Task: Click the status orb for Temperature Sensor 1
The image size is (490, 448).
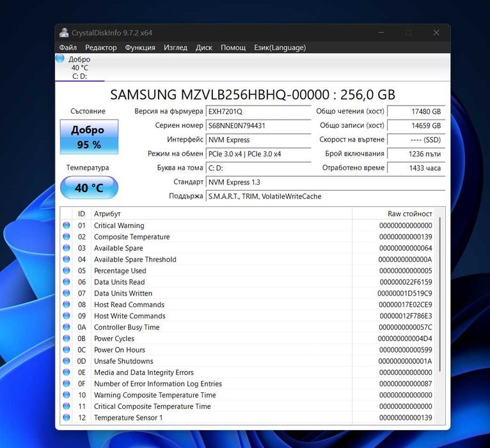Action: tap(67, 417)
